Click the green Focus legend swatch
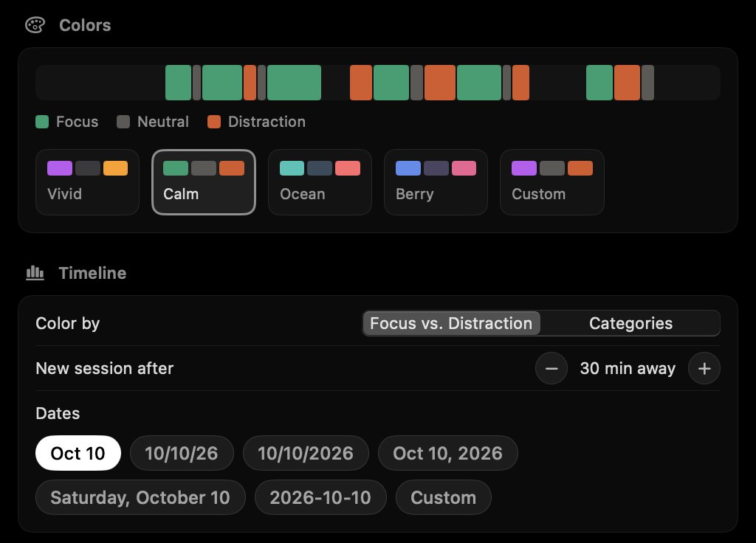Image resolution: width=756 pixels, height=543 pixels. click(42, 122)
